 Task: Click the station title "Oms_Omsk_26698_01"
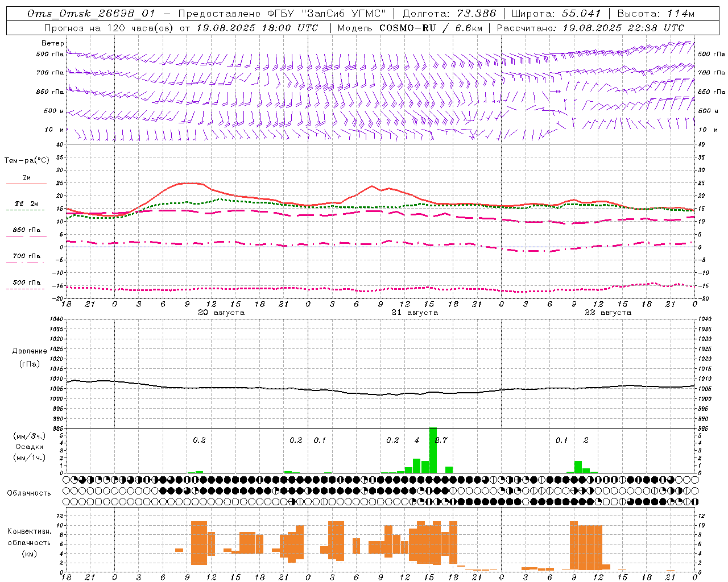click(x=92, y=14)
